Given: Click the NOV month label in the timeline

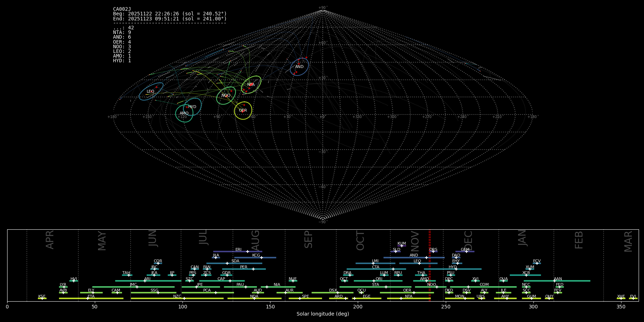Looking at the screenshot, I should 415,241.
